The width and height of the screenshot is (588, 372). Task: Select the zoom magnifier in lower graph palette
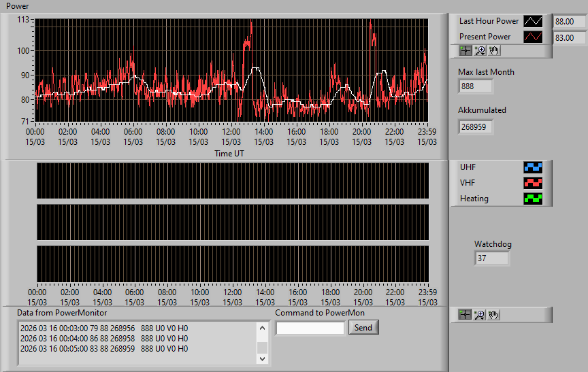click(x=479, y=315)
